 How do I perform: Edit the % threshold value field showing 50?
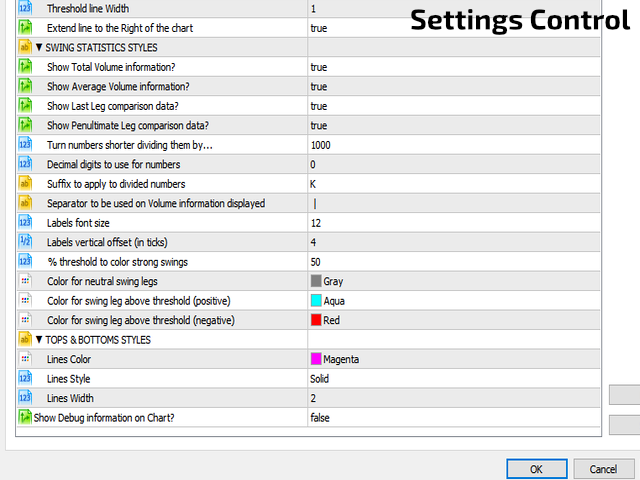coord(454,262)
